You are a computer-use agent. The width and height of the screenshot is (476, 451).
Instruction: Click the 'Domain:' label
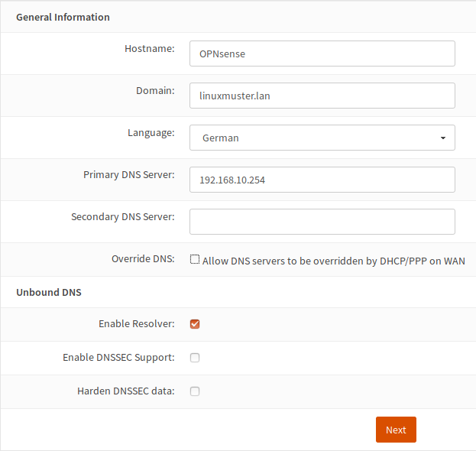155,90
